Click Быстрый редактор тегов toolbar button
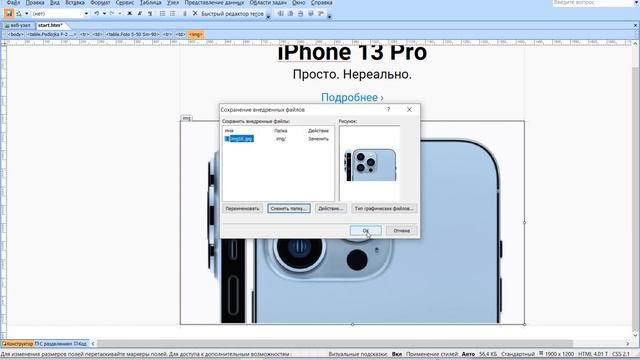 coord(233,13)
